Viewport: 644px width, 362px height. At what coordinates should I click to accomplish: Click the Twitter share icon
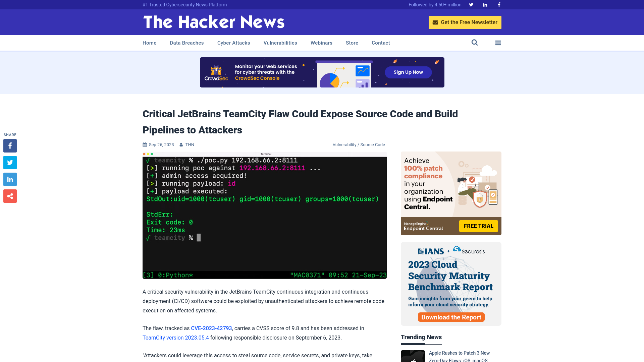[10, 162]
